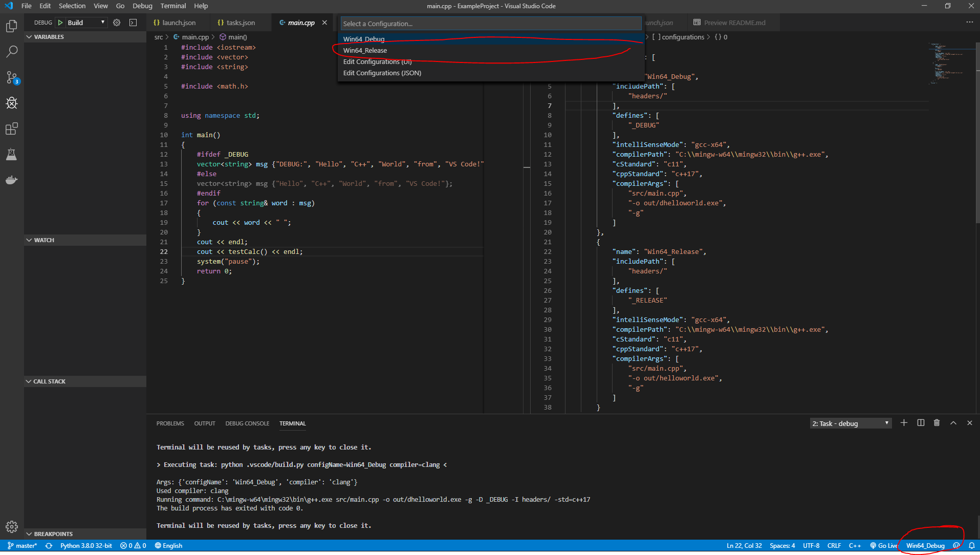Click the sync changes icon in status bar

click(49, 546)
